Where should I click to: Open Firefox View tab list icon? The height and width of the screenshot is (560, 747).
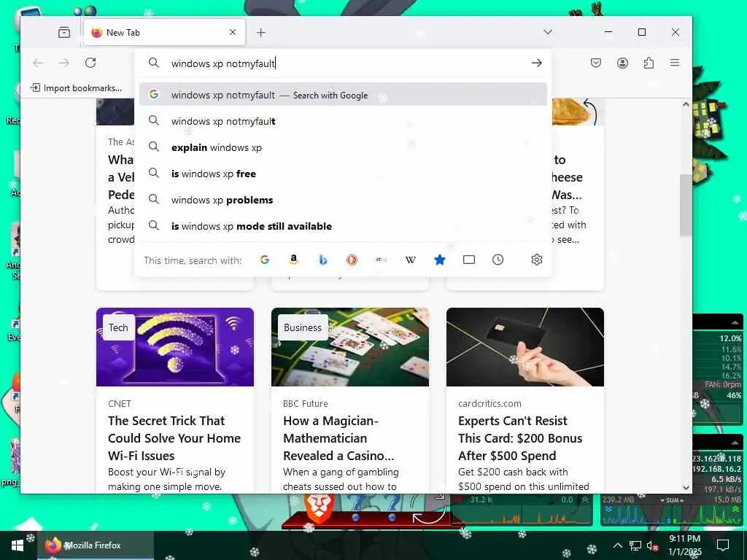[64, 32]
